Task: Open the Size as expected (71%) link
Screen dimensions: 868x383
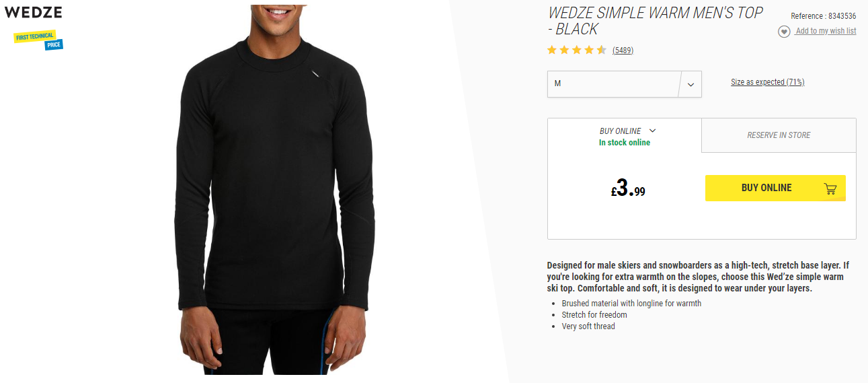Action: tap(768, 82)
